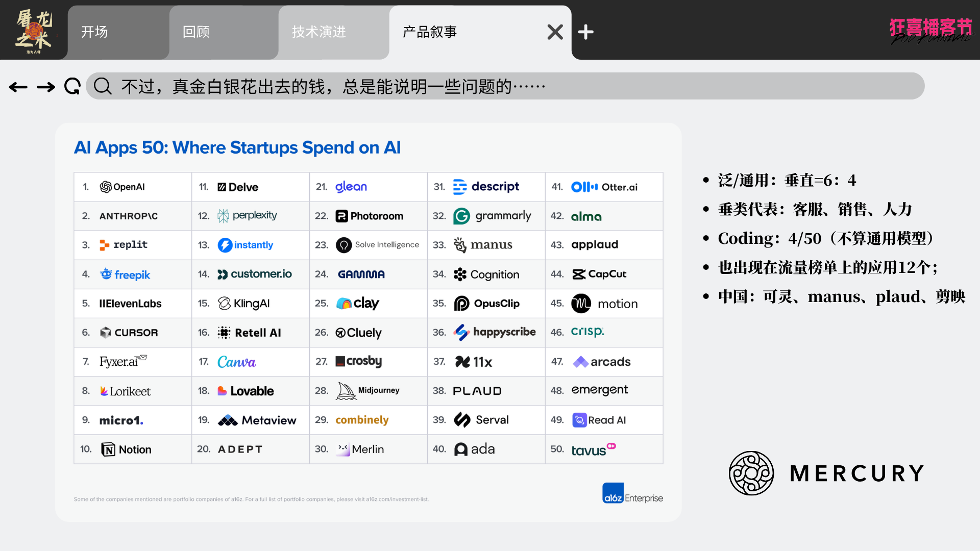Click the AI Apps 50 title heading
980x551 pixels.
tap(237, 147)
